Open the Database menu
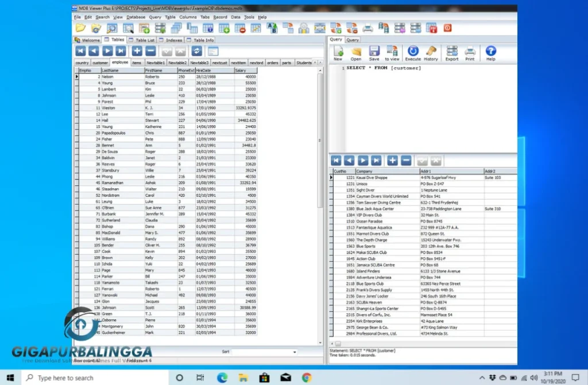 point(137,17)
